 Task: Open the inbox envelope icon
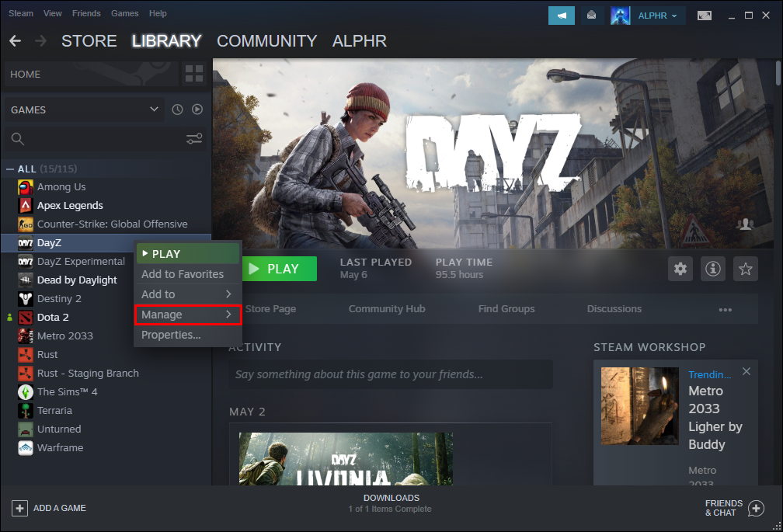(x=591, y=16)
